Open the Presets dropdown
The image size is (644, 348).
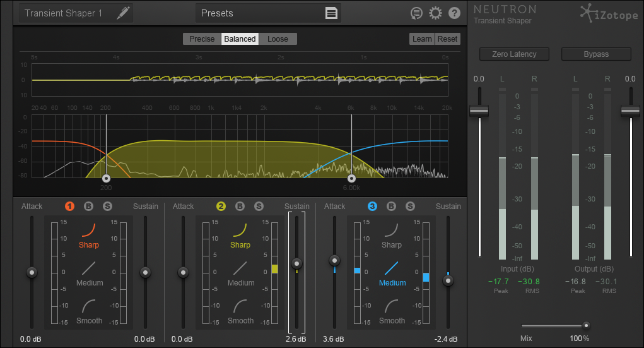[269, 13]
